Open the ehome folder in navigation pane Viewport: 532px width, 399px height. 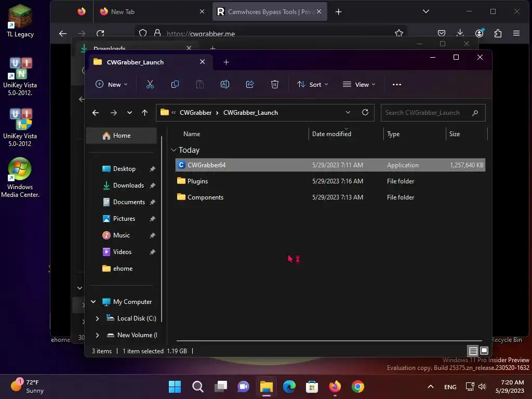tap(117, 269)
